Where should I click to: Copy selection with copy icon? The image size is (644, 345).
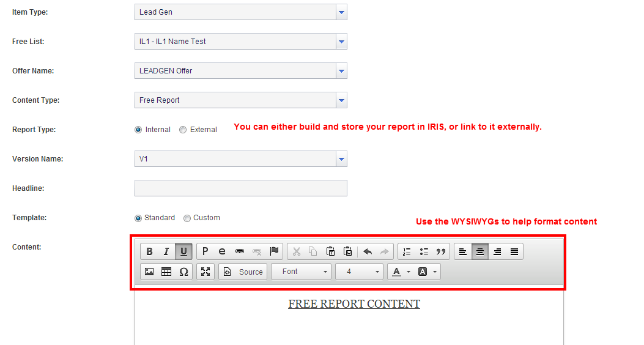313,251
